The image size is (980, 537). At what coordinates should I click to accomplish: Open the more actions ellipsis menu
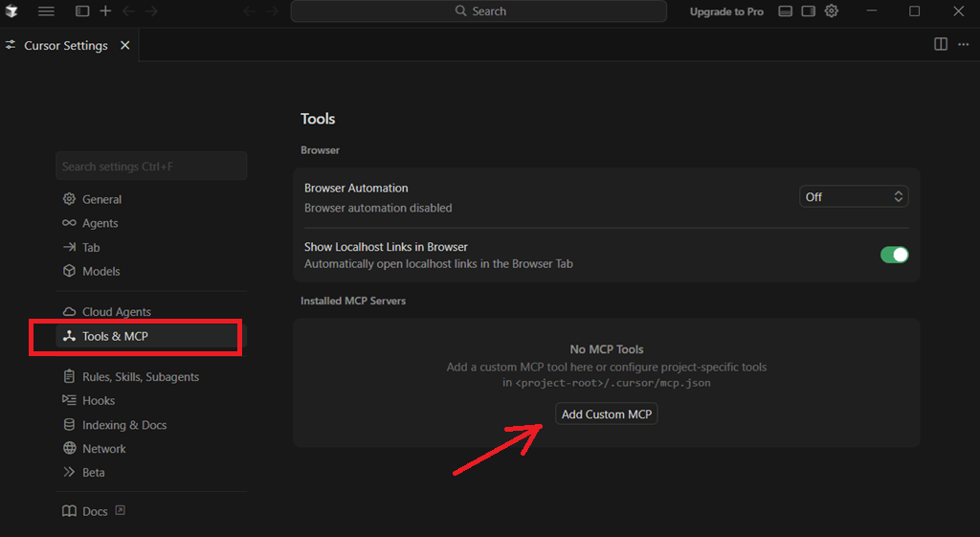(963, 45)
